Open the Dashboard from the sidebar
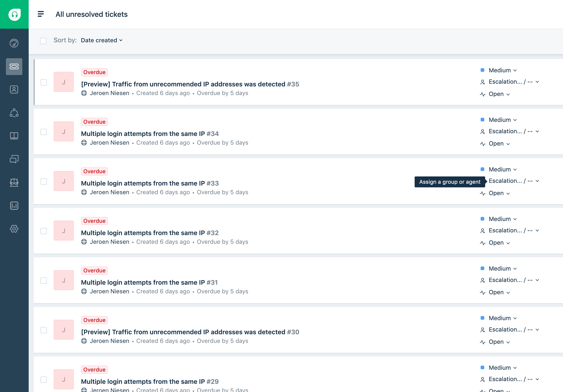 14,43
